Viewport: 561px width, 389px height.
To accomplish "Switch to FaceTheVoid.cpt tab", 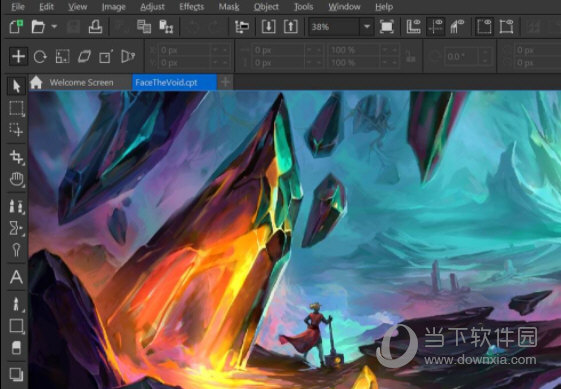I will pos(174,83).
